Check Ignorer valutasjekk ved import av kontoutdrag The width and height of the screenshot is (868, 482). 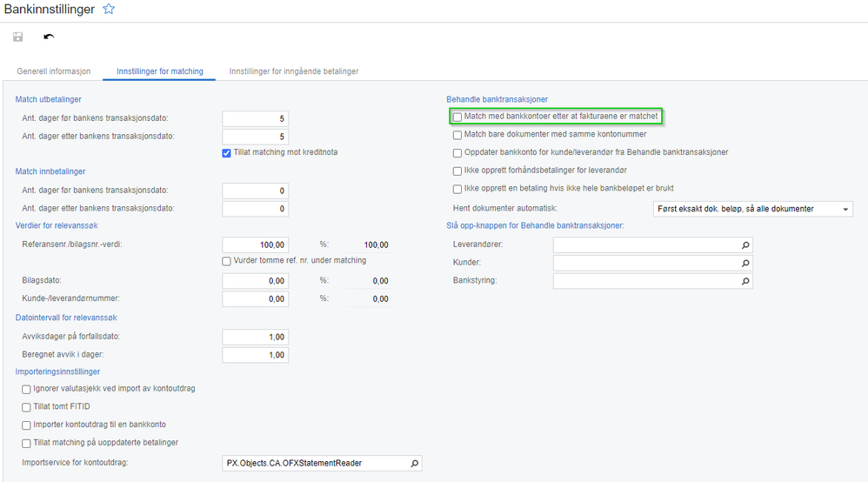26,390
